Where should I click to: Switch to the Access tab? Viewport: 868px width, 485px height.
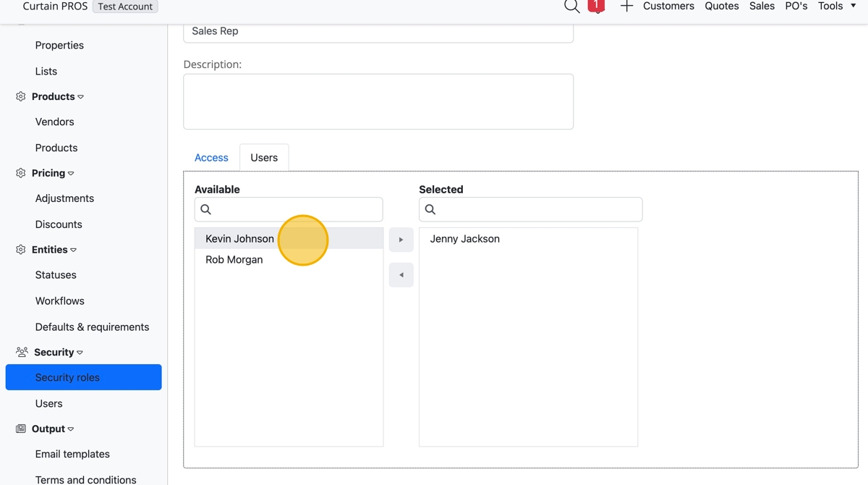[x=211, y=158]
